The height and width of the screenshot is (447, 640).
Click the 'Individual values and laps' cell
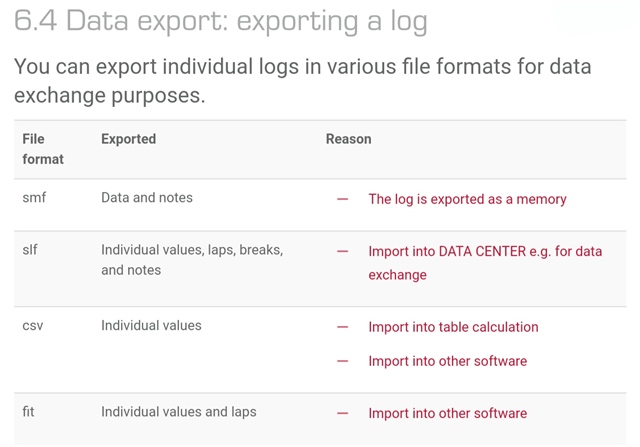click(x=179, y=412)
